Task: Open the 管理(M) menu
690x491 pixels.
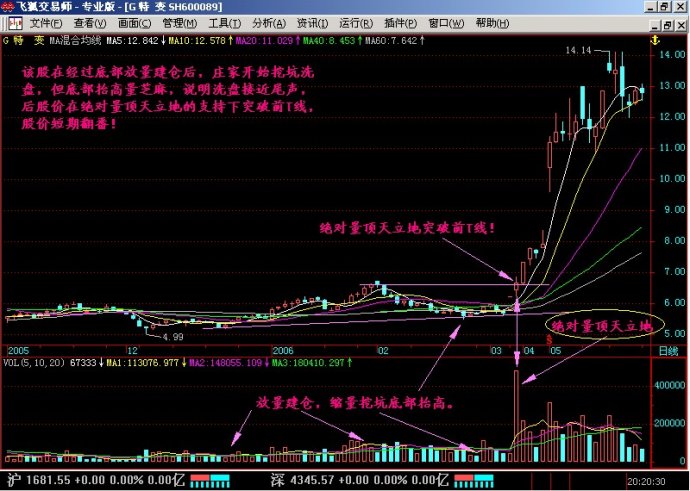Action: point(180,24)
